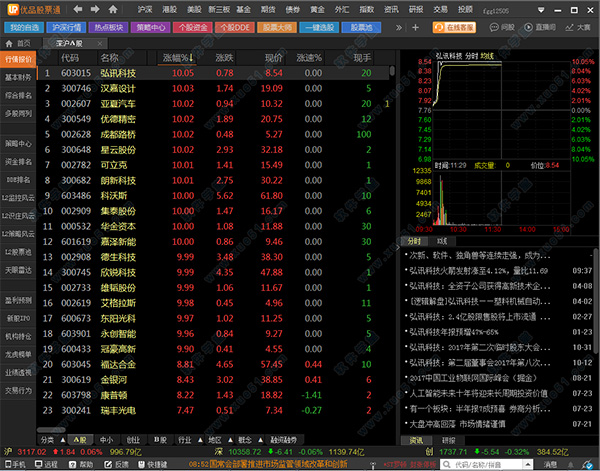
Task: Switch to the 融资融券 bottom tab
Action: (283, 440)
